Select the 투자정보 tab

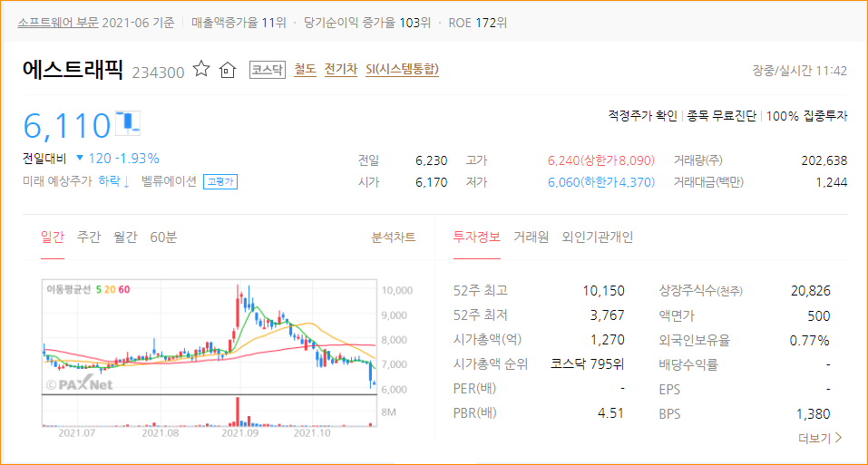click(476, 237)
